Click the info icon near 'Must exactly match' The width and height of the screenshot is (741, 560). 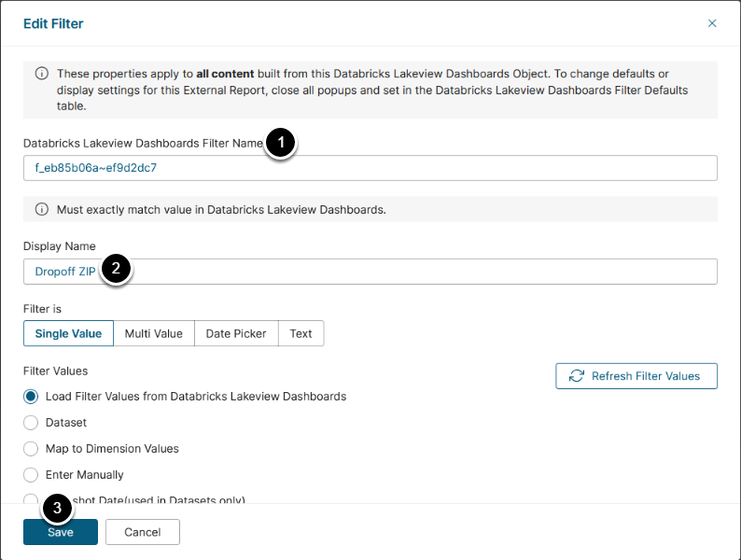pyautogui.click(x=42, y=209)
